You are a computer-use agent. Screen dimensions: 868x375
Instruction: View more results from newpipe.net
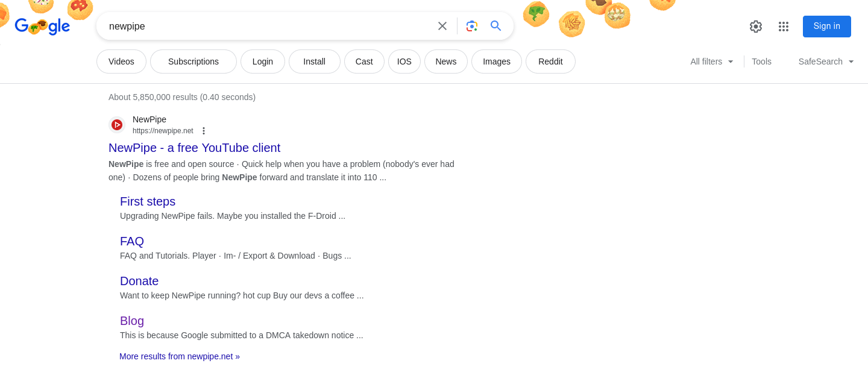pos(180,356)
